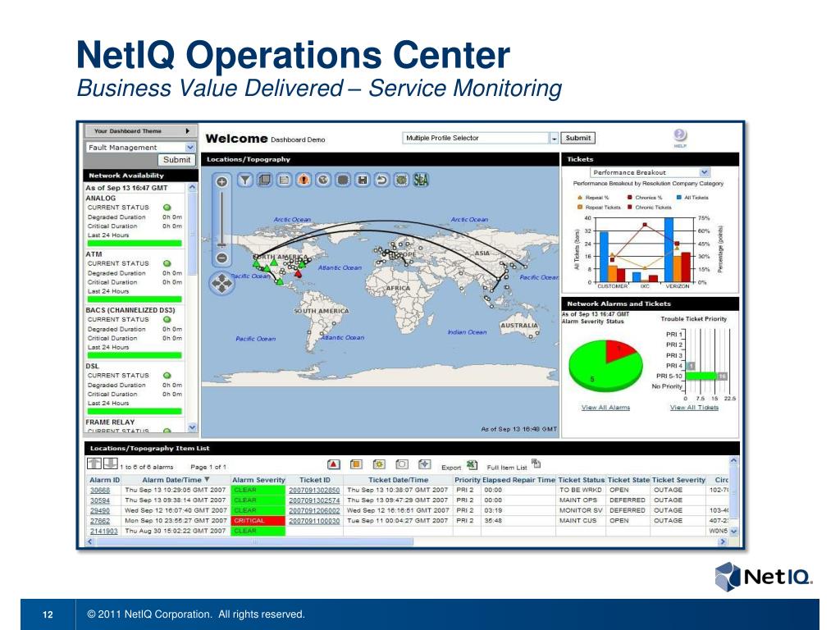This screenshot has height=630, width=840.
Task: Click the SLA map toolbar icon
Action: (421, 180)
